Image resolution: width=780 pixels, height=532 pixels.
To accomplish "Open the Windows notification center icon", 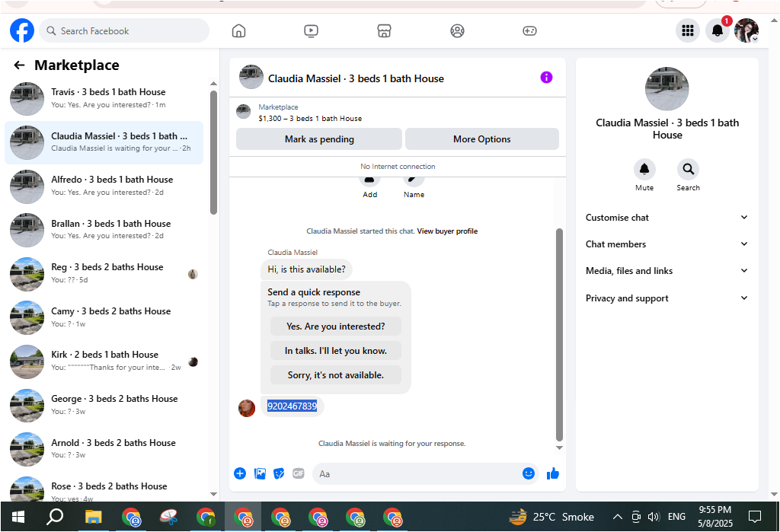I will (x=754, y=517).
